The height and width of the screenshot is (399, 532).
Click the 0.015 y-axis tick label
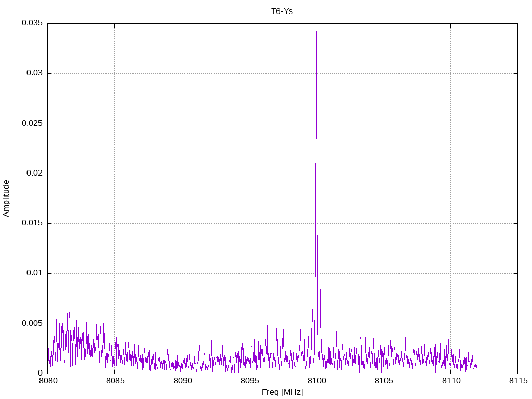point(32,223)
